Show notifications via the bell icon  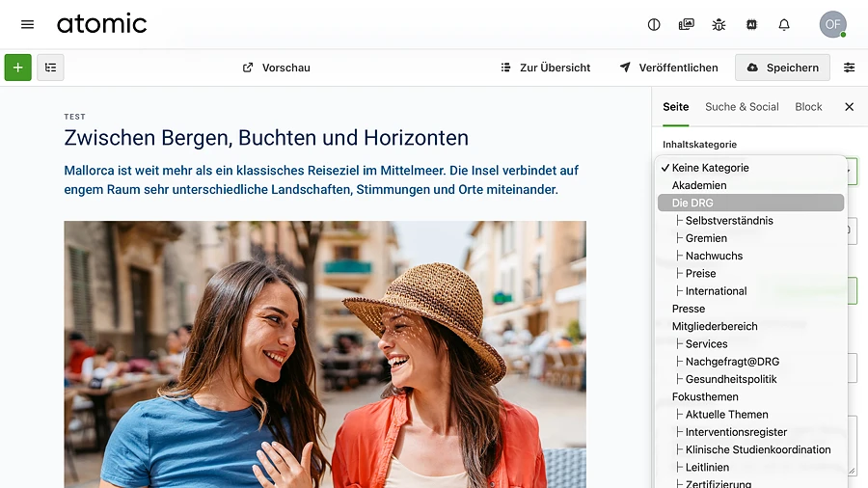click(784, 24)
